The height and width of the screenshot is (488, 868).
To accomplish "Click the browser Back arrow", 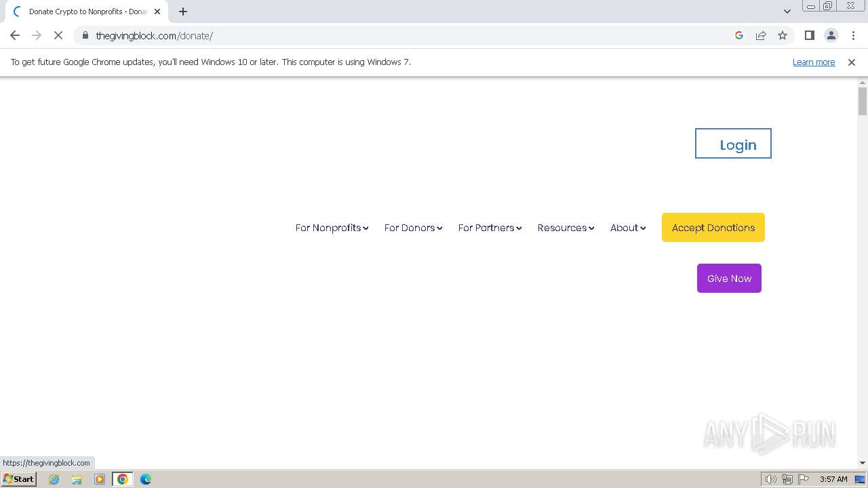I will tap(15, 35).
